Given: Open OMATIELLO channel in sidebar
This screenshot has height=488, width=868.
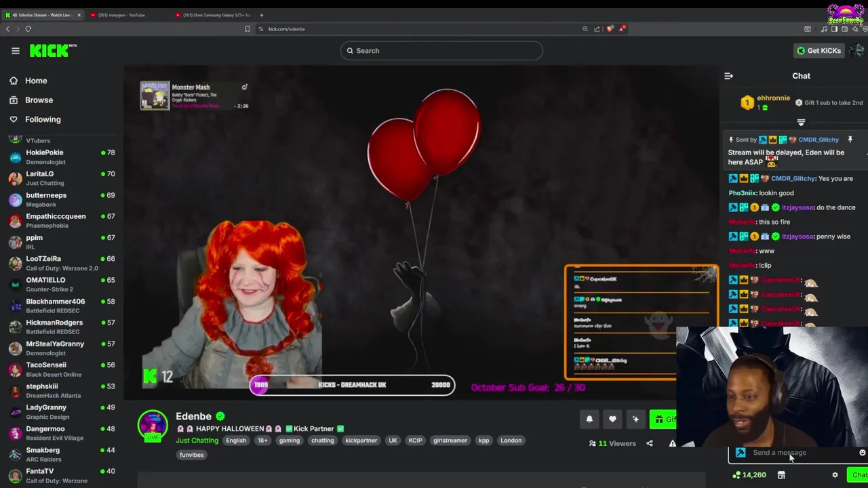Looking at the screenshot, I should tap(62, 284).
